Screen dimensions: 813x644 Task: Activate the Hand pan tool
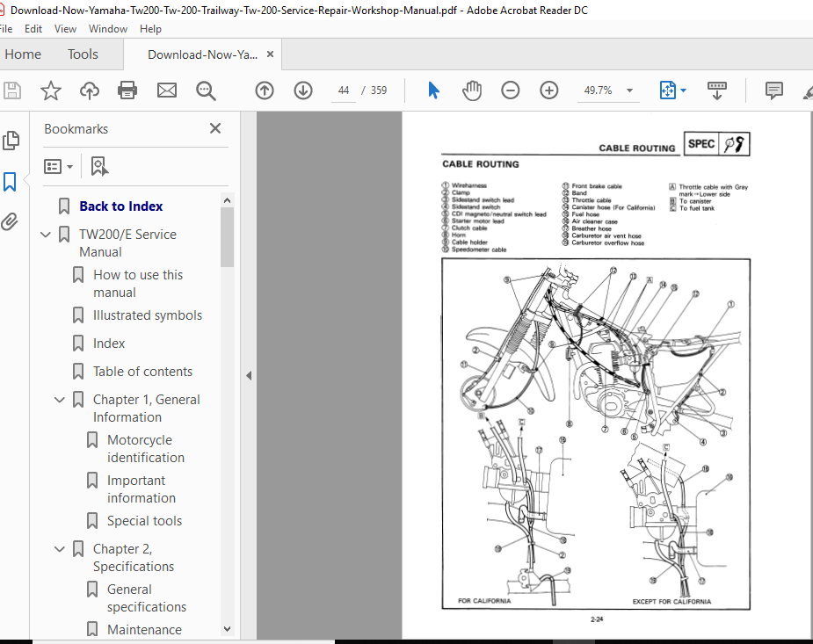click(472, 90)
